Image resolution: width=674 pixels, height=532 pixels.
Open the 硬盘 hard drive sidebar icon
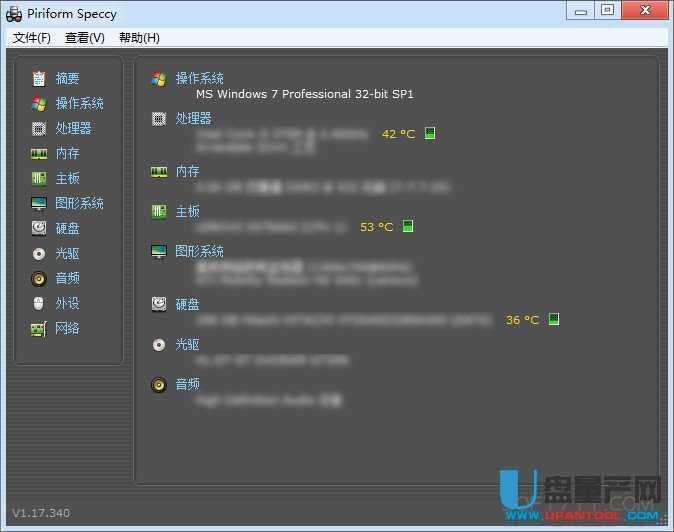pyautogui.click(x=39, y=228)
